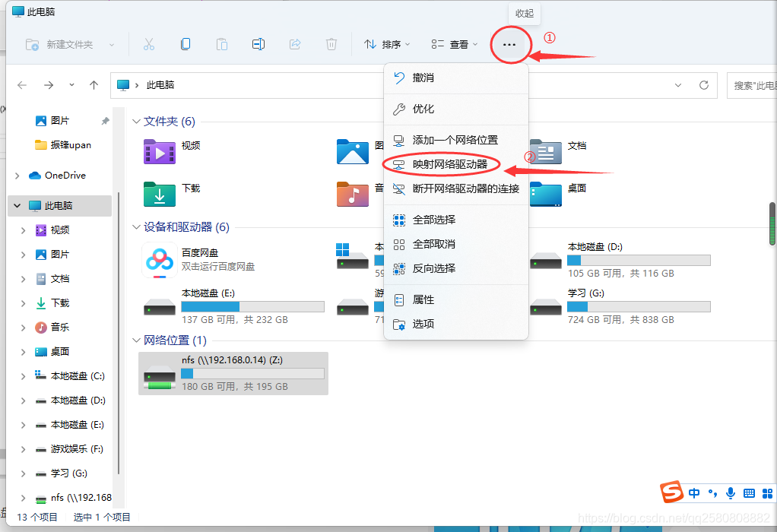Click the Cut icon on the toolbar

point(149,44)
